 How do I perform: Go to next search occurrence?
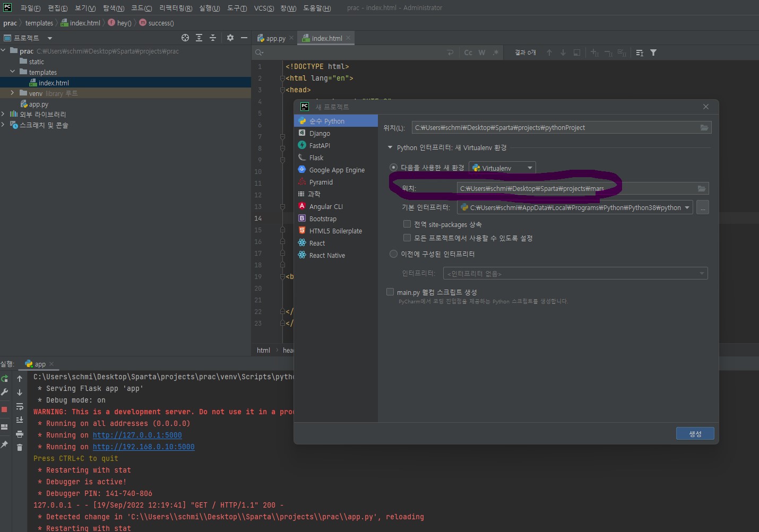pyautogui.click(x=563, y=53)
